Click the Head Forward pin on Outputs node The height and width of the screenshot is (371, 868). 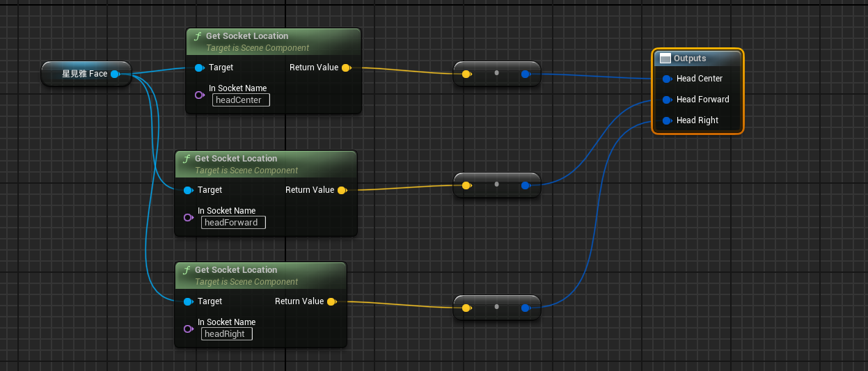667,100
